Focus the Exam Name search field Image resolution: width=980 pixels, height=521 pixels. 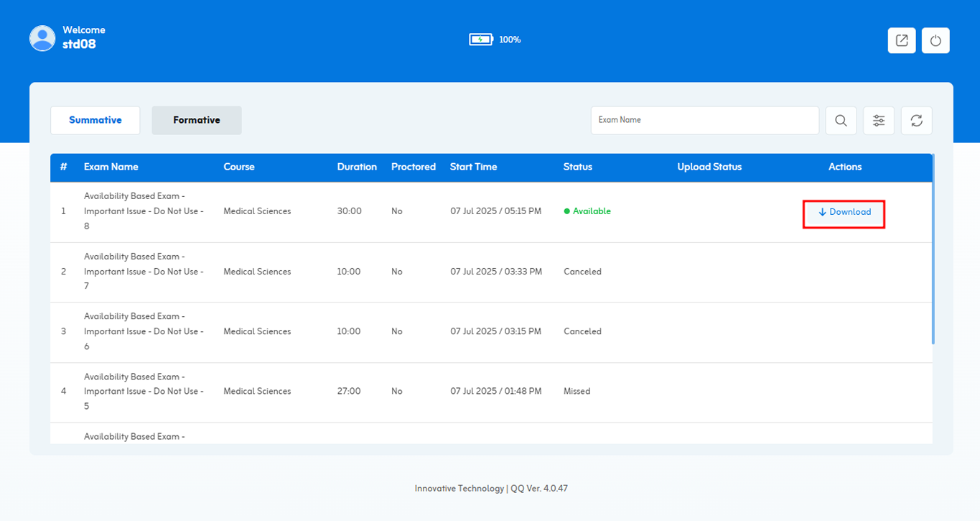click(705, 120)
